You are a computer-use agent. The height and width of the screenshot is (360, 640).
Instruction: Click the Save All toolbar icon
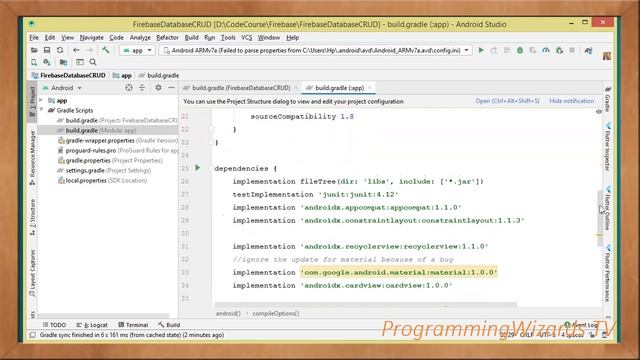click(x=47, y=50)
